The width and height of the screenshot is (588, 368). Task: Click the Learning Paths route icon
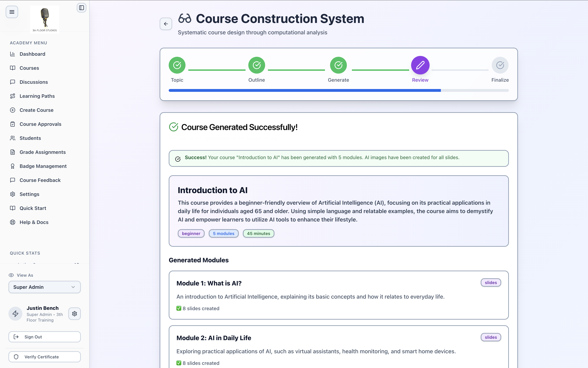tap(13, 96)
